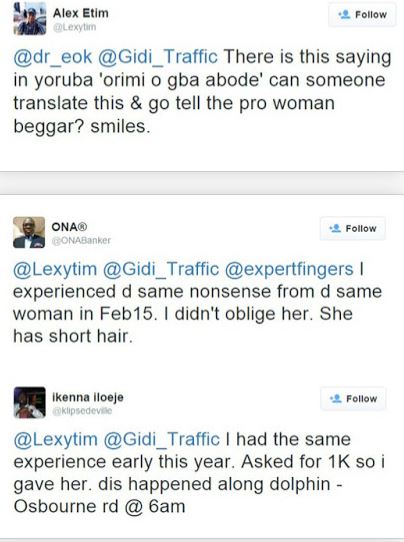Screen dimensions: 404x542
Task: Open @Gidi_Traffic mention in Alex Etim's tweet
Action: coord(158,57)
